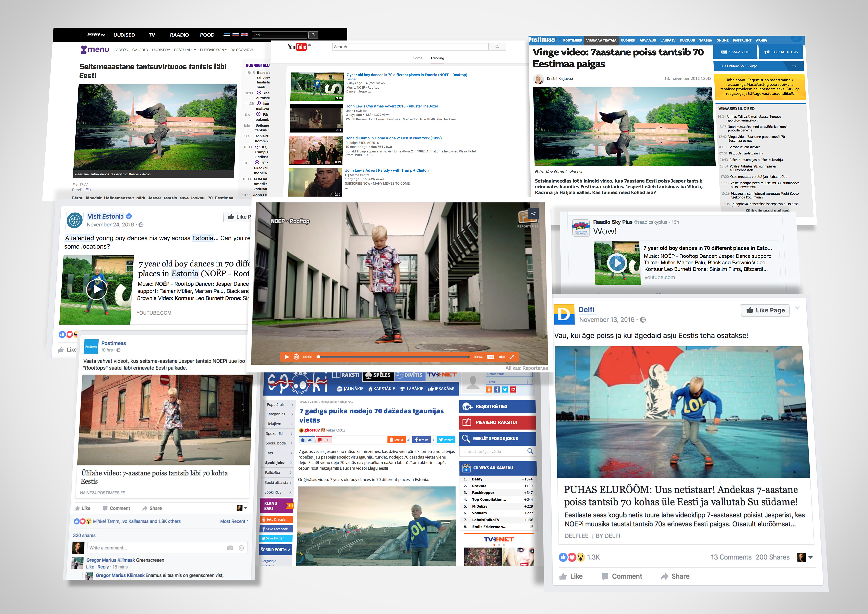Switch to the YouTube Trending tab

(437, 58)
